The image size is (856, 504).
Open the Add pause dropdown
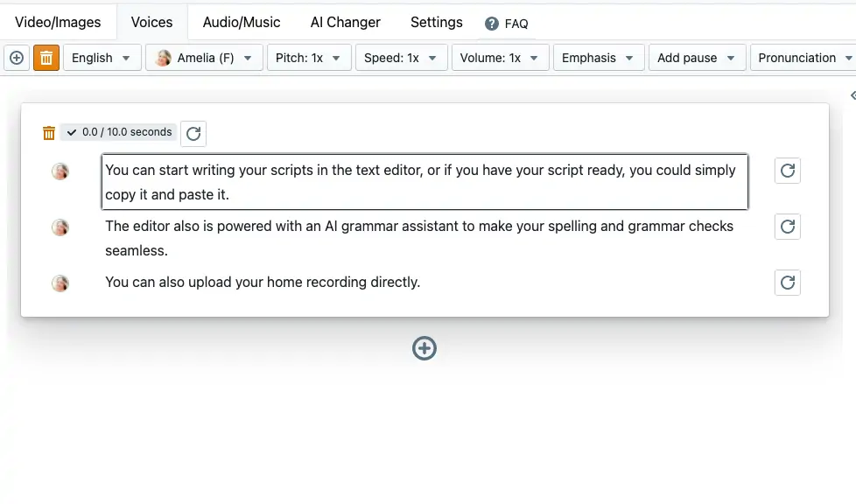click(696, 58)
